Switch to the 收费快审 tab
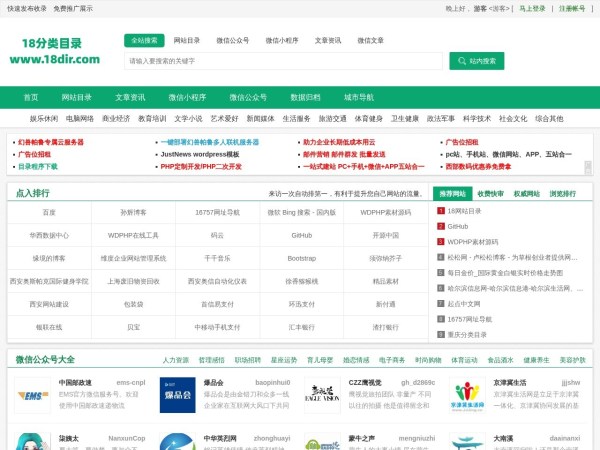 coord(491,194)
